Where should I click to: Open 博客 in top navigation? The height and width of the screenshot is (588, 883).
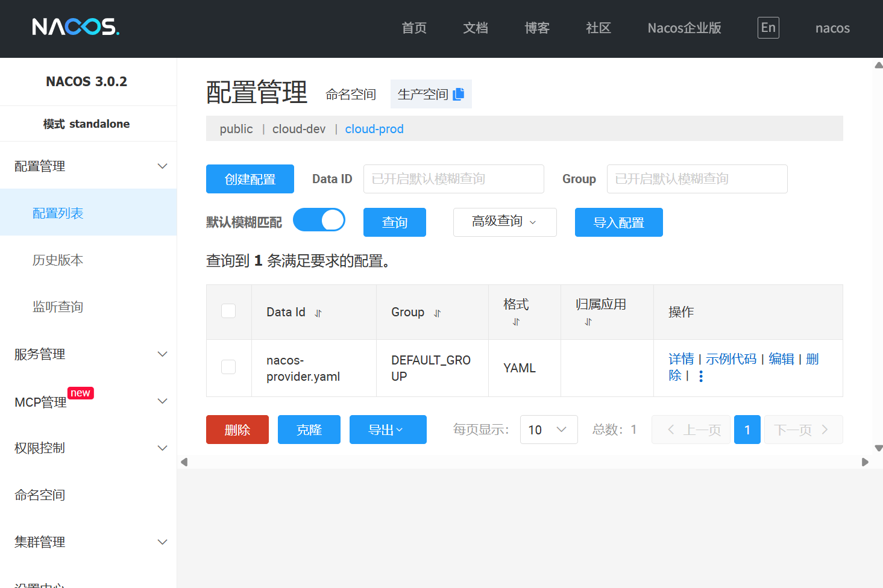point(537,28)
